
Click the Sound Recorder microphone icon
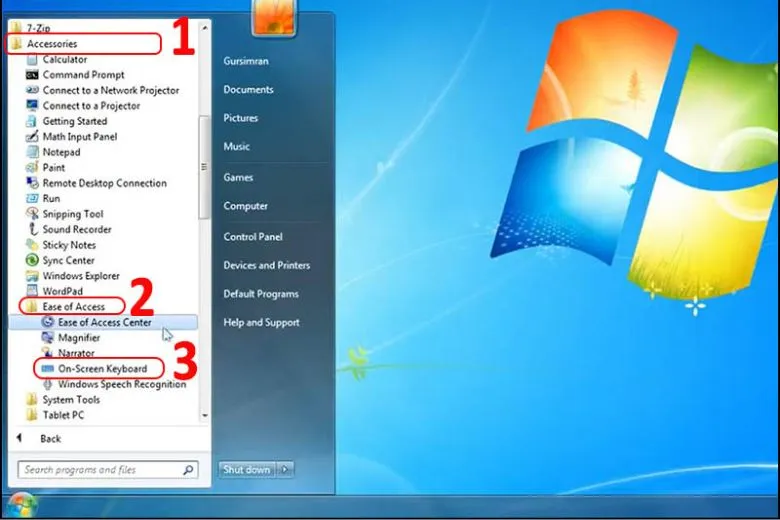coord(32,229)
